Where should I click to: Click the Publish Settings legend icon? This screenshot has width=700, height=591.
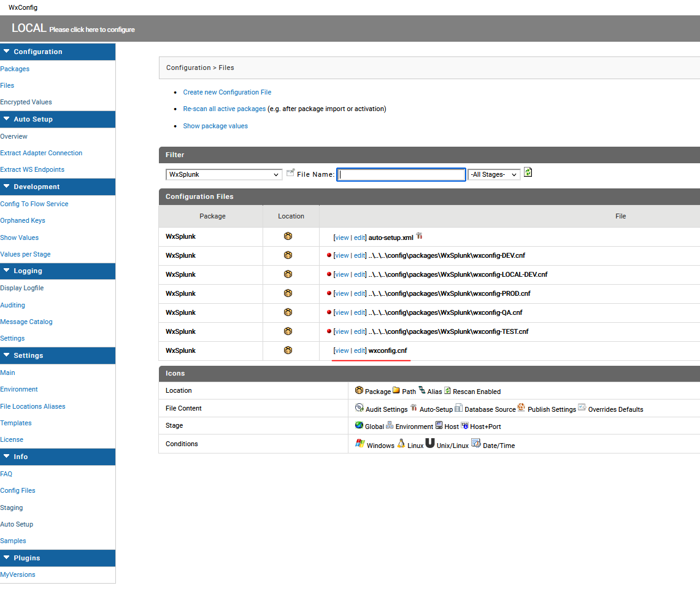[x=521, y=408]
